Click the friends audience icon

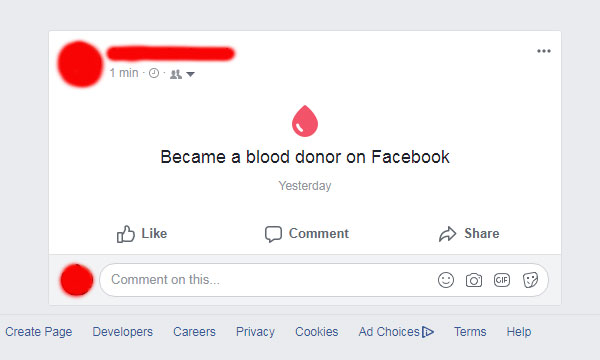(176, 74)
